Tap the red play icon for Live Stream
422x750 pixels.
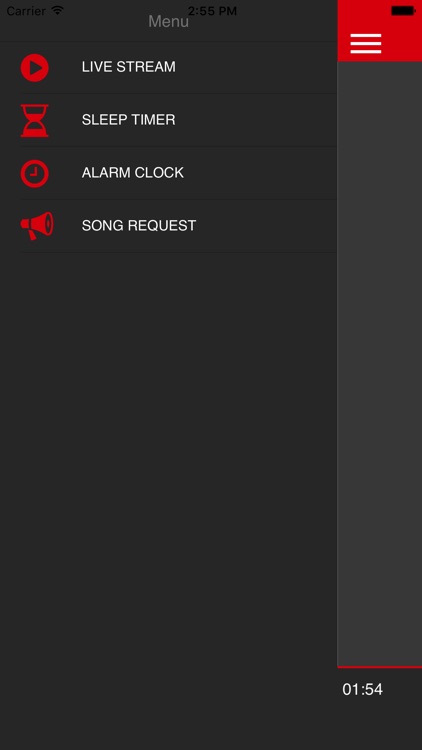point(34,67)
